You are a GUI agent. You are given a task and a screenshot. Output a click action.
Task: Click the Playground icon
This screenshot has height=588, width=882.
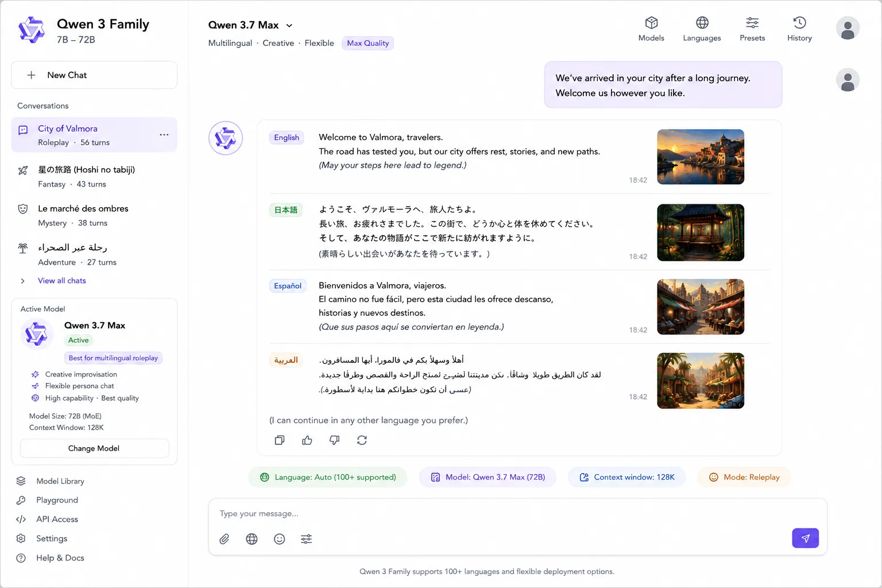21,500
